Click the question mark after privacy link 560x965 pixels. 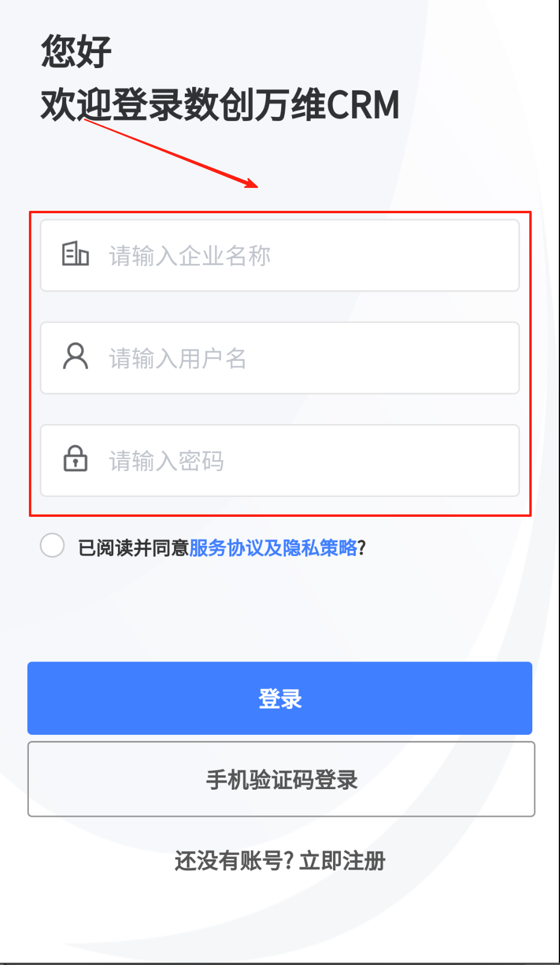[x=361, y=548]
